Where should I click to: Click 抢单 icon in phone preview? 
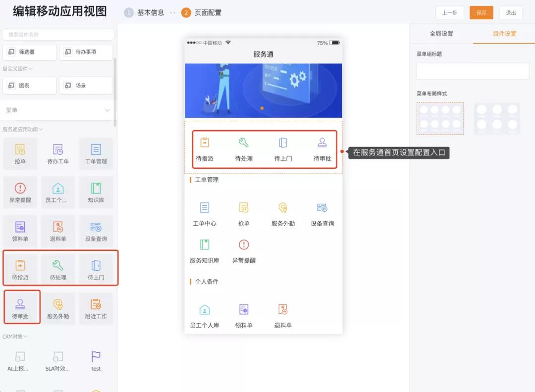click(244, 207)
